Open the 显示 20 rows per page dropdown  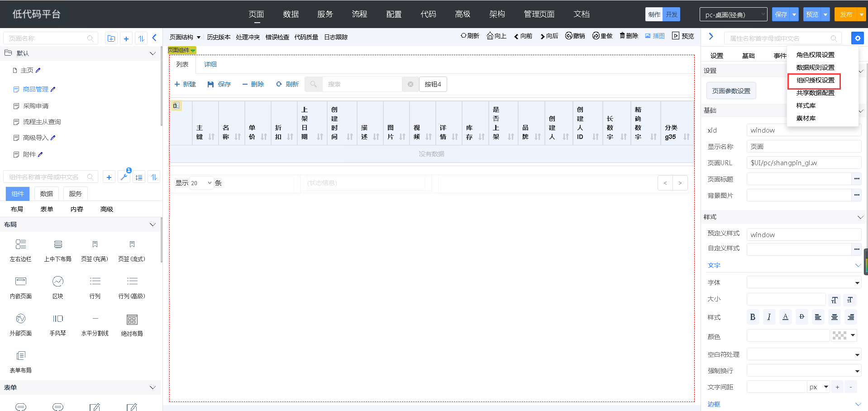[201, 183]
